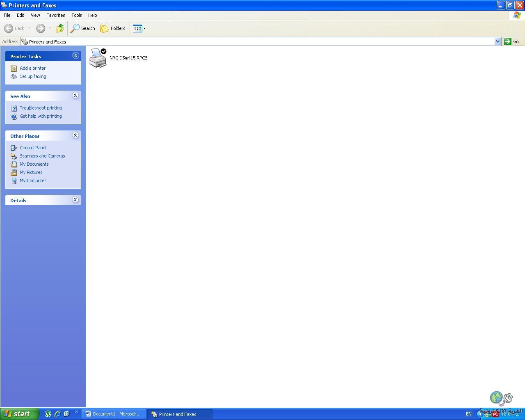The image size is (525, 420).
Task: Open the Edit menu
Action: click(21, 15)
